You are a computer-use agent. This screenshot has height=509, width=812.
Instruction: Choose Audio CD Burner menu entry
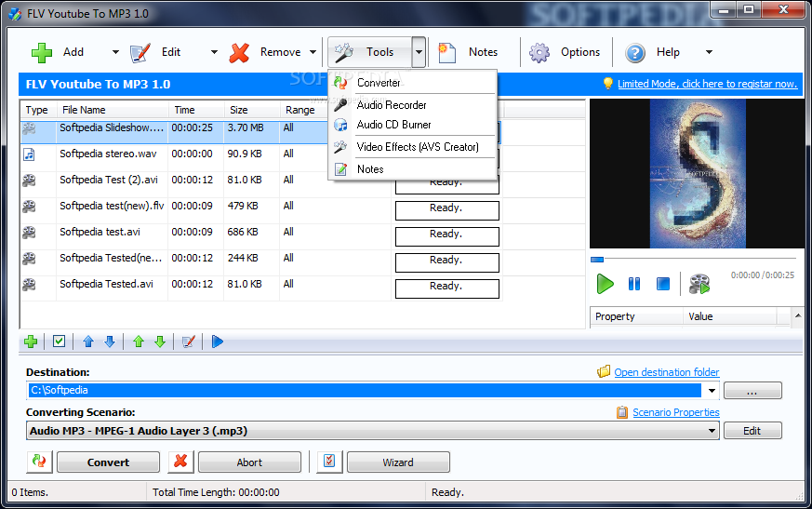[x=413, y=125]
